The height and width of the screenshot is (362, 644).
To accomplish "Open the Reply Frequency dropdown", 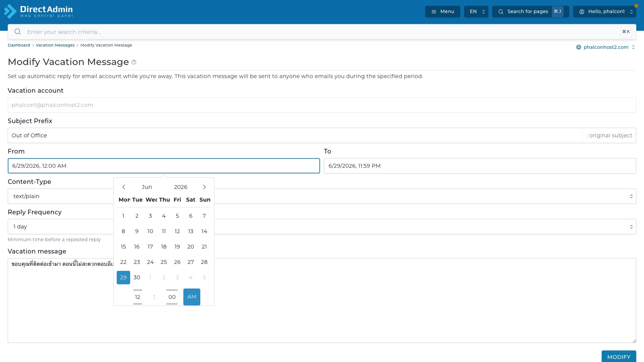I will (322, 227).
